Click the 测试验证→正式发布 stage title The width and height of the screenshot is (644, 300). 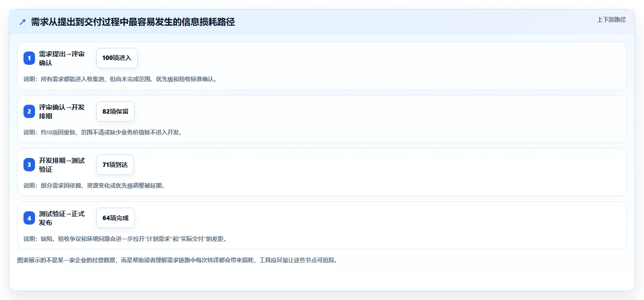[62, 218]
